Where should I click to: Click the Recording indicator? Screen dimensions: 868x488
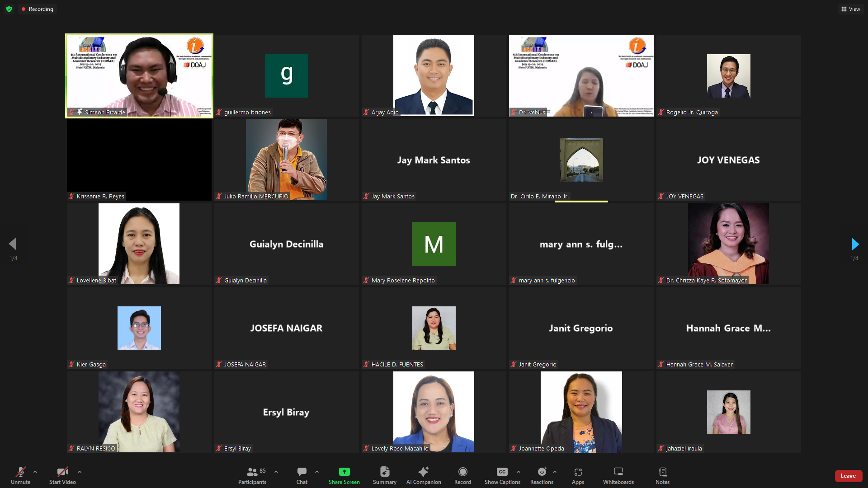[x=38, y=9]
